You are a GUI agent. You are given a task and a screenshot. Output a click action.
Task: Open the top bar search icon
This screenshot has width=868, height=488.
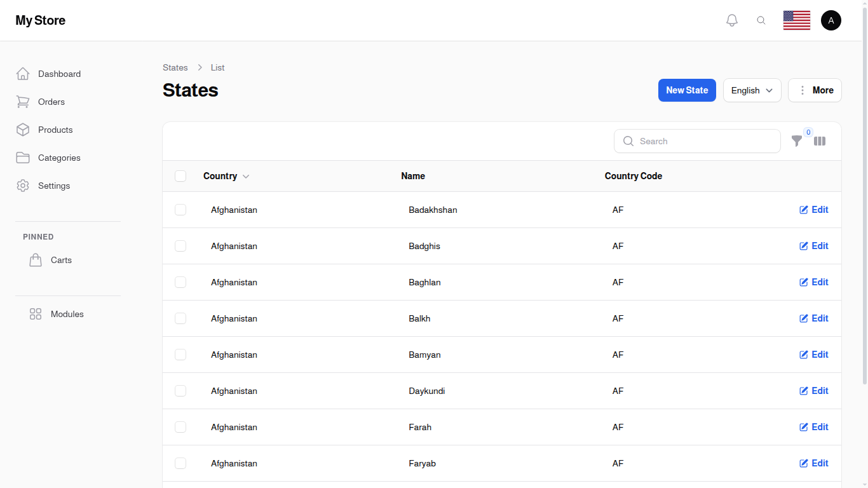click(761, 20)
